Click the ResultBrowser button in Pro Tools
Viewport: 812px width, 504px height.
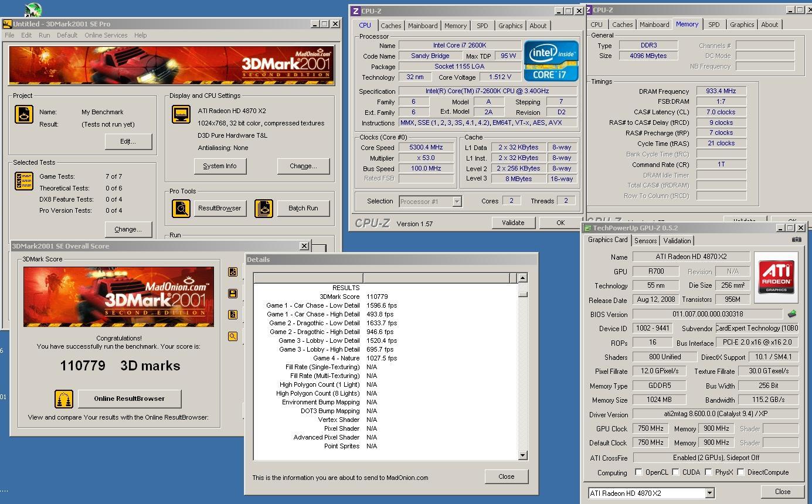click(219, 208)
